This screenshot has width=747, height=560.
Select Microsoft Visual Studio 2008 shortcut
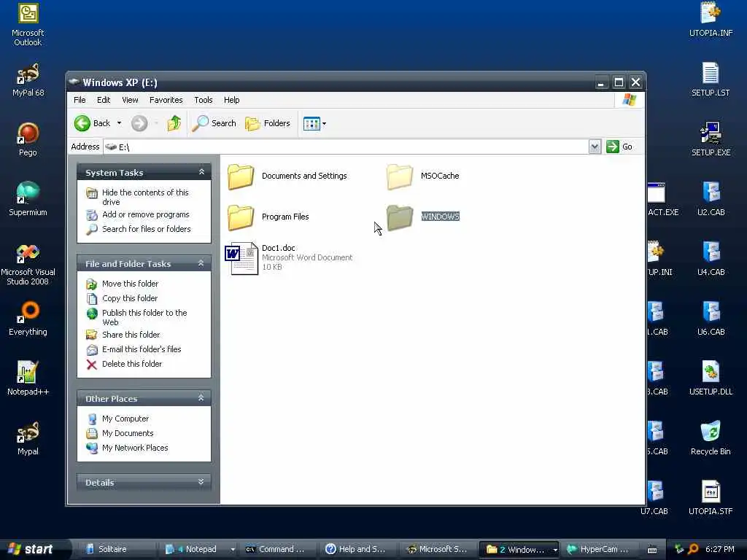[28, 264]
